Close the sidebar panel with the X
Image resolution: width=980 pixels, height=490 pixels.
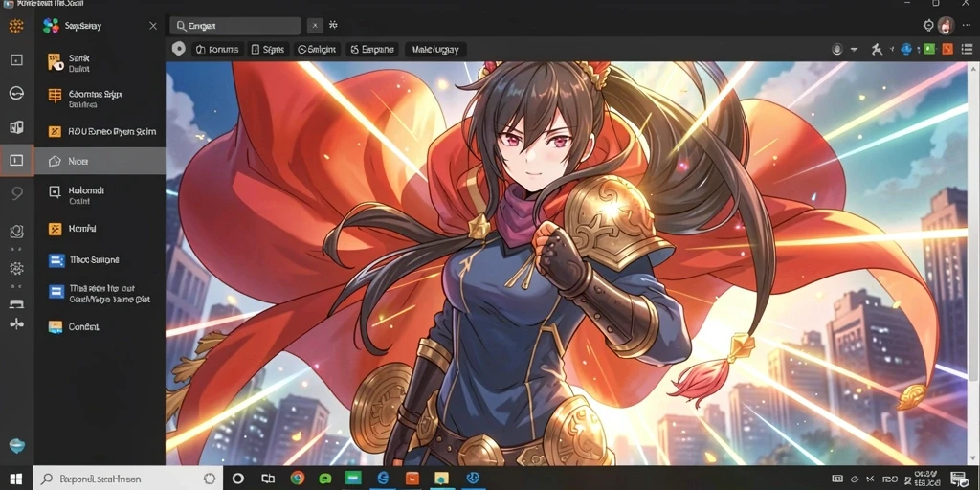click(153, 26)
